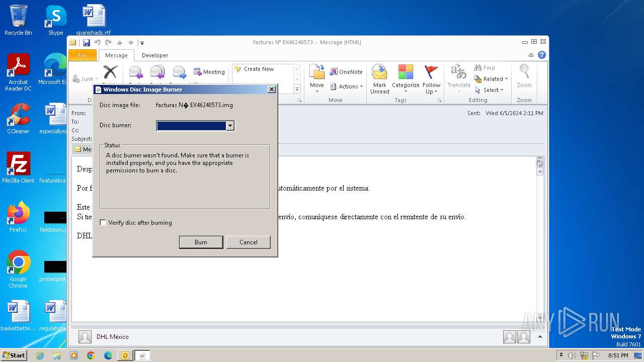Click the Redo icon in quick access toolbar
644x362 pixels.
point(108,43)
